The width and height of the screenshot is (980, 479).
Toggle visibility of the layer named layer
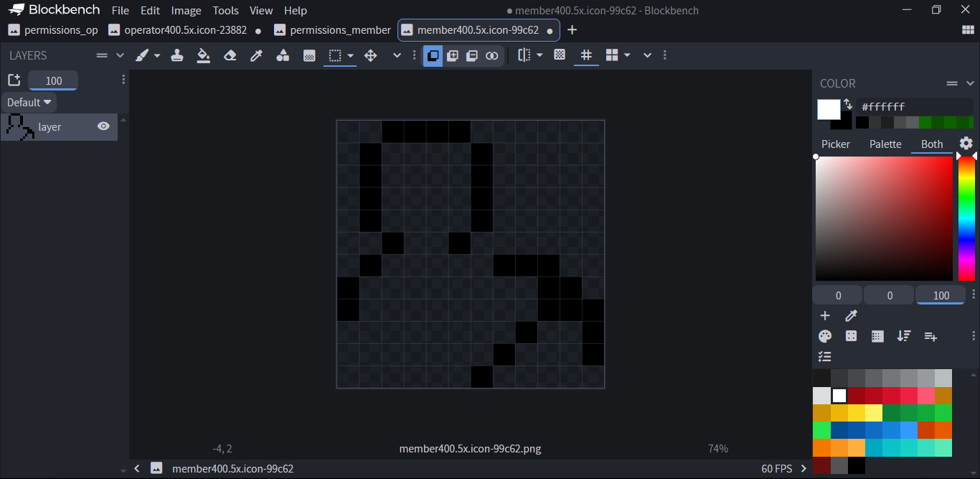(103, 126)
